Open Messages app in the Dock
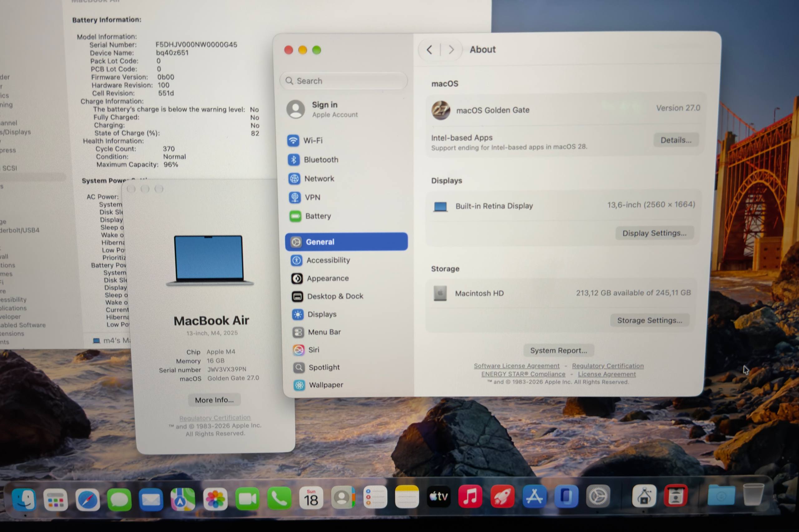 coord(119,500)
